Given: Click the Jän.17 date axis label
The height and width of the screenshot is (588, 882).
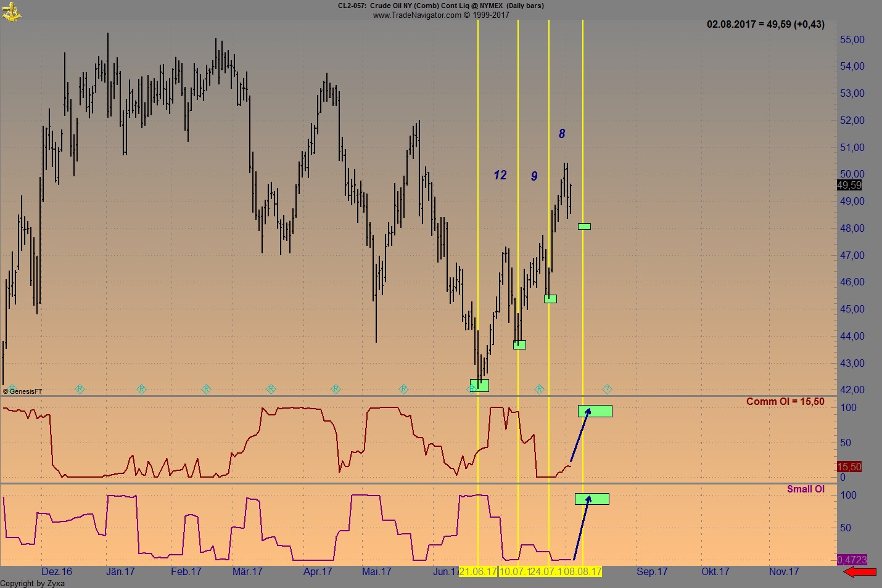Looking at the screenshot, I should click(x=120, y=572).
